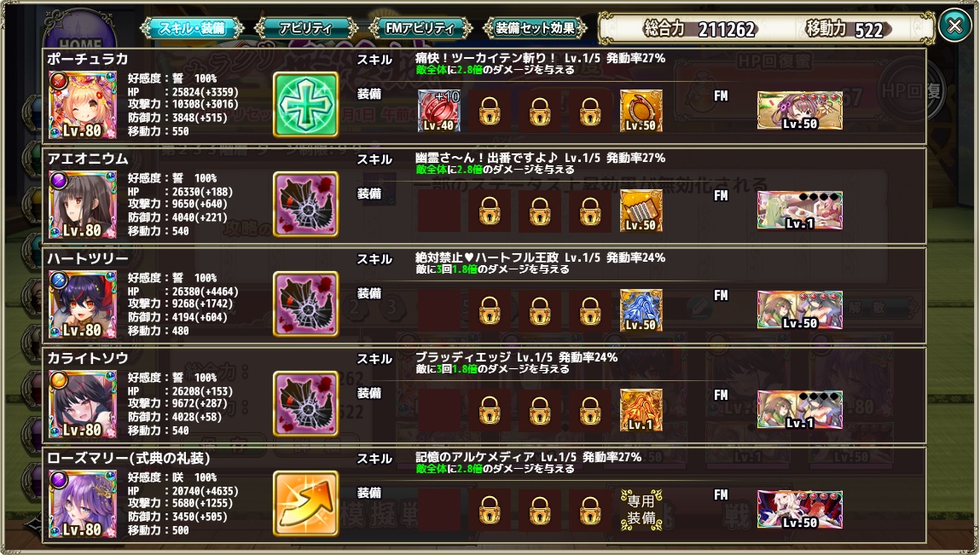980x555 pixels.
Task: Select ローズマリー's FM card thumbnail
Action: (800, 509)
